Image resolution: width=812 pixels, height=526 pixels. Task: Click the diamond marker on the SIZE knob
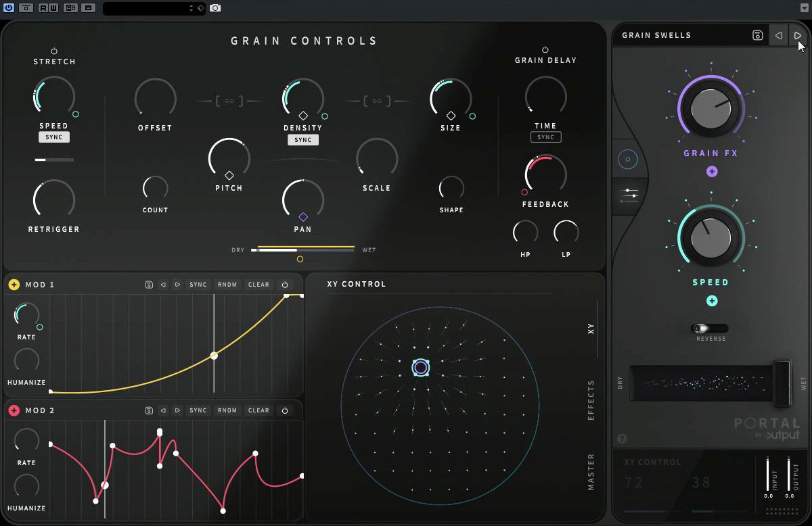(x=451, y=116)
